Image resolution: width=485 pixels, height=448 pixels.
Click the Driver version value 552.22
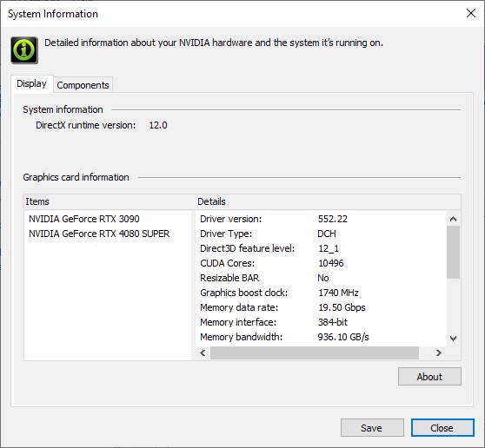333,219
